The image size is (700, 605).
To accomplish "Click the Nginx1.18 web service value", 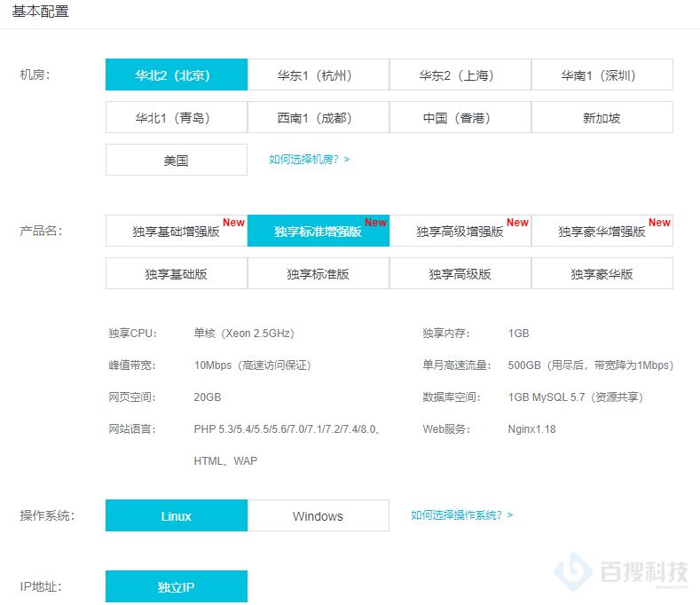I will point(531,429).
